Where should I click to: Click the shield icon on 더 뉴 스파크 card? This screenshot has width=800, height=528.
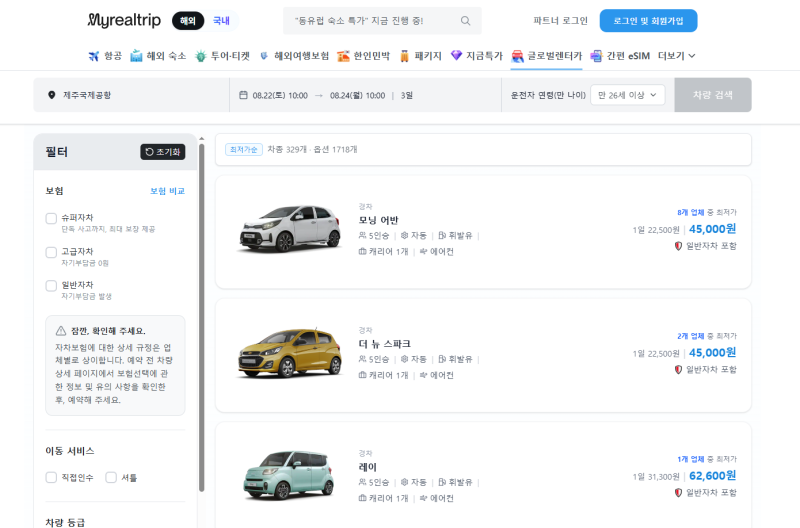[678, 369]
